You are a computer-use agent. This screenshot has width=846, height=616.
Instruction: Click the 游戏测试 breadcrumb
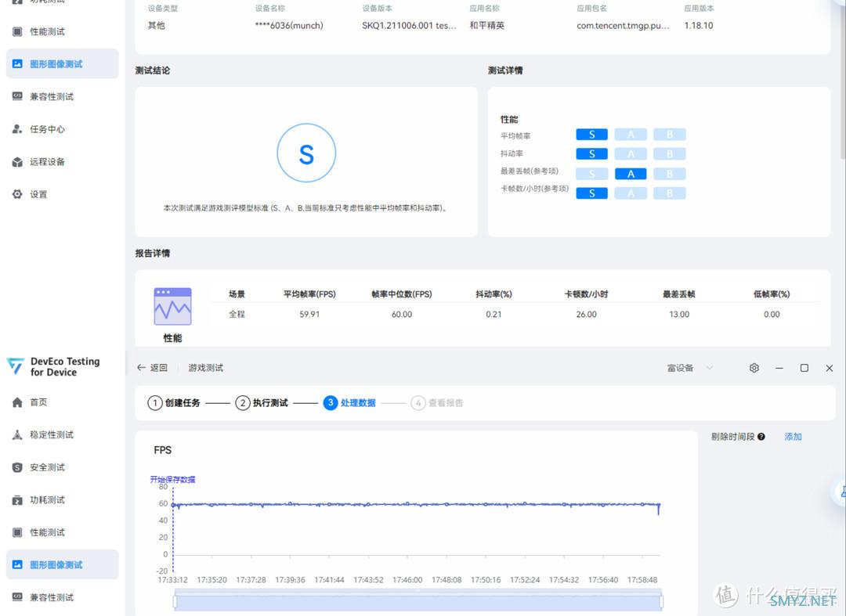(205, 368)
